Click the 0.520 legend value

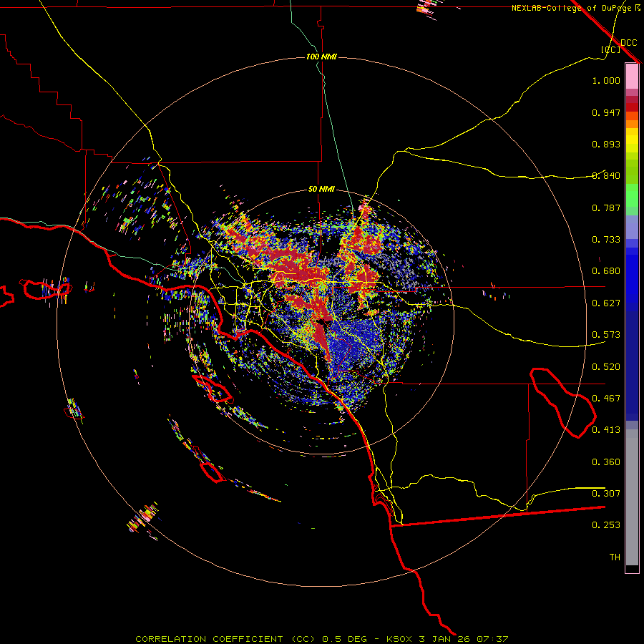(x=606, y=367)
